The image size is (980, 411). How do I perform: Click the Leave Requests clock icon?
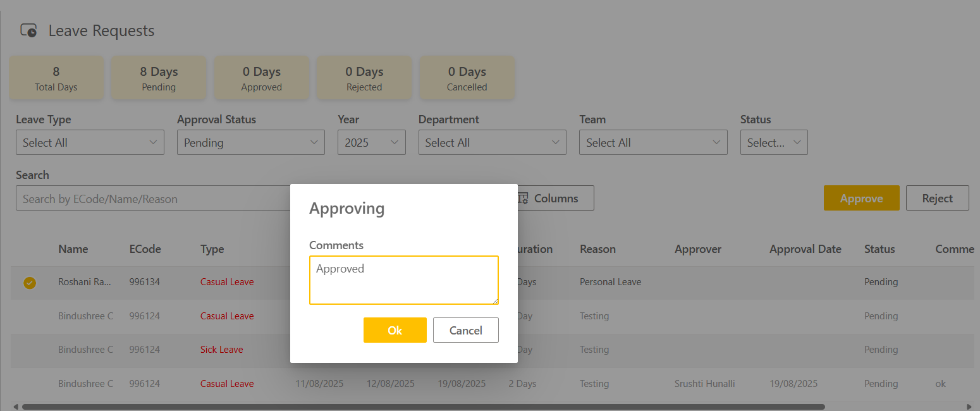28,30
